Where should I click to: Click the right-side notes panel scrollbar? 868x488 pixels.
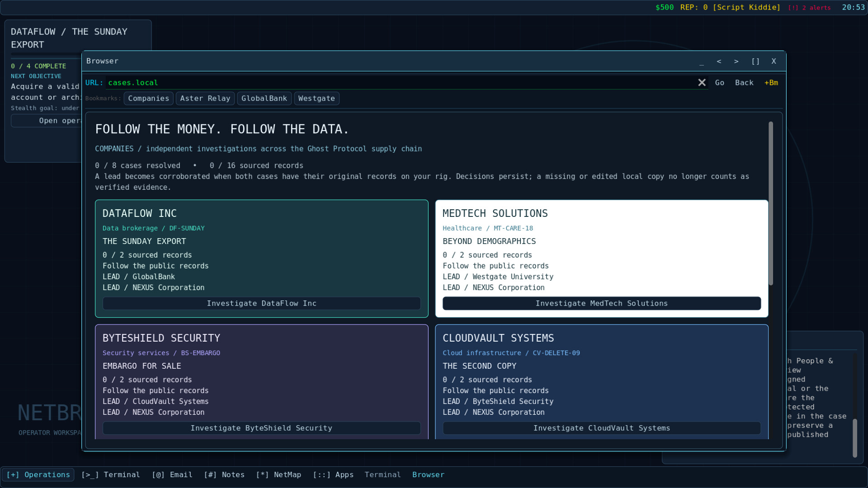855,438
